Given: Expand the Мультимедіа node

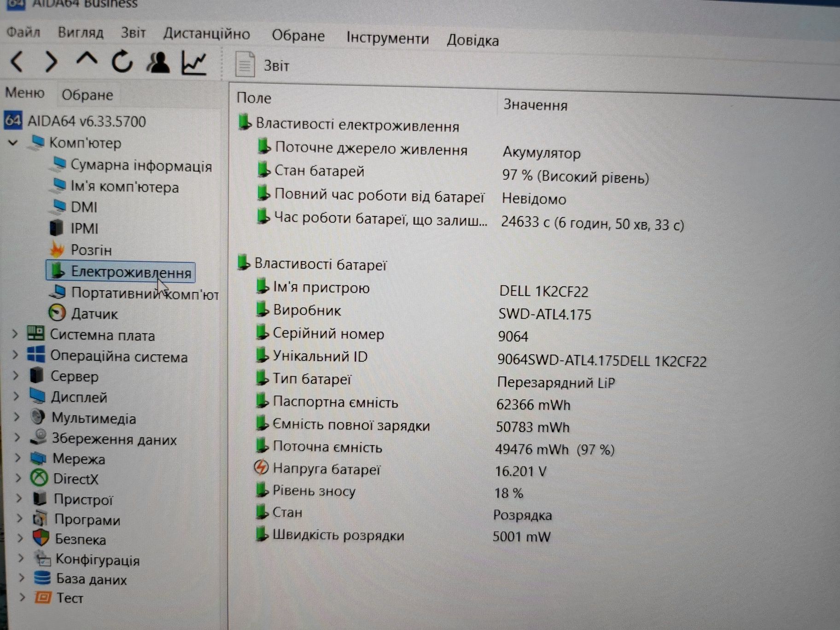Looking at the screenshot, I should 17,417.
